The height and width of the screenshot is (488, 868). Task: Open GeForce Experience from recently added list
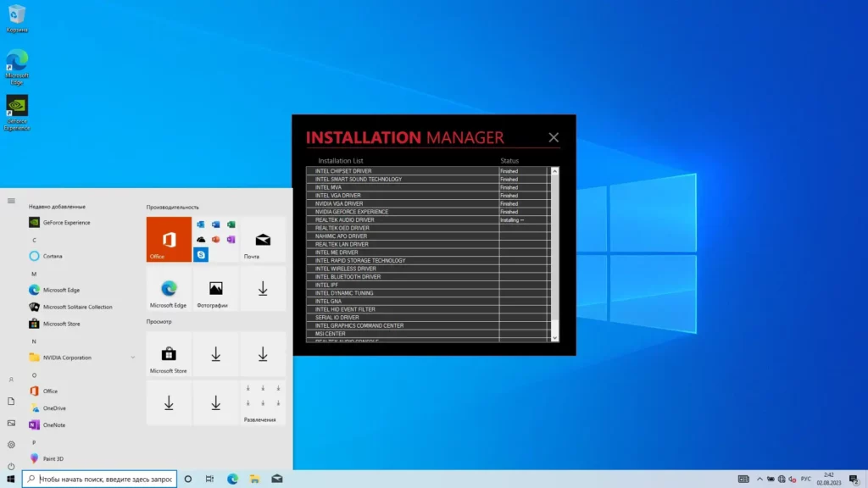pos(66,223)
